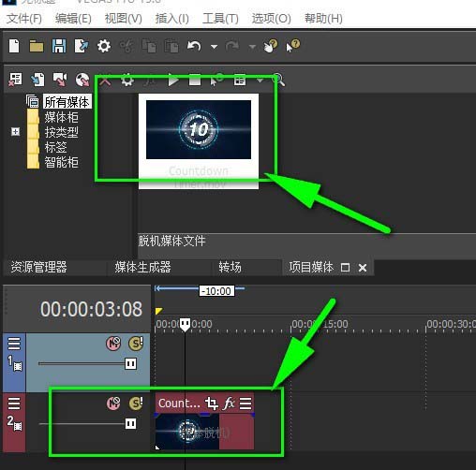
Task: Open Countdown clip hamburger menu
Action: (x=245, y=404)
